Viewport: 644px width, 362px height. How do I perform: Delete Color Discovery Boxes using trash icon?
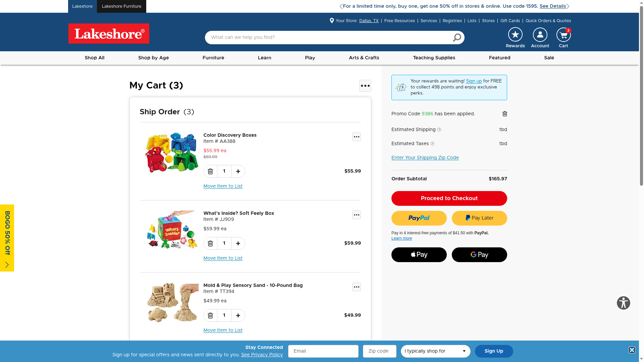[x=210, y=171]
